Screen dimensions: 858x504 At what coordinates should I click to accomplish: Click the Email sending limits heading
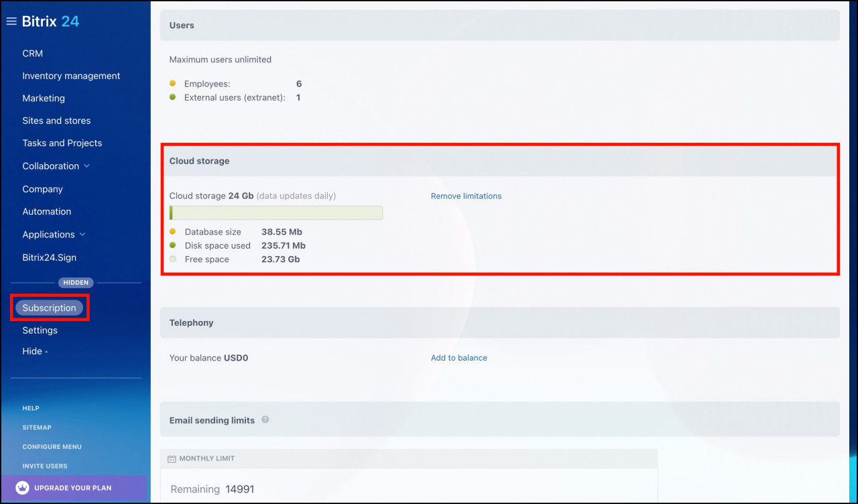pyautogui.click(x=212, y=420)
